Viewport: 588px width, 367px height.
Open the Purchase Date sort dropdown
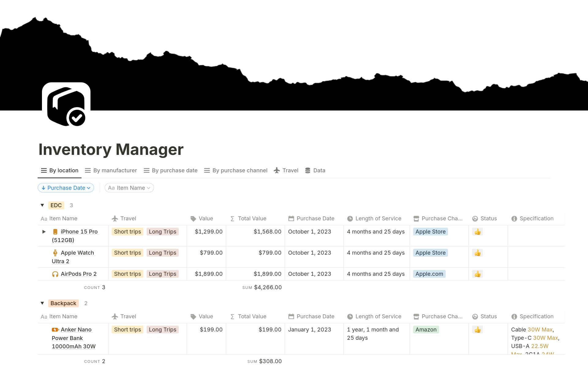pyautogui.click(x=66, y=188)
